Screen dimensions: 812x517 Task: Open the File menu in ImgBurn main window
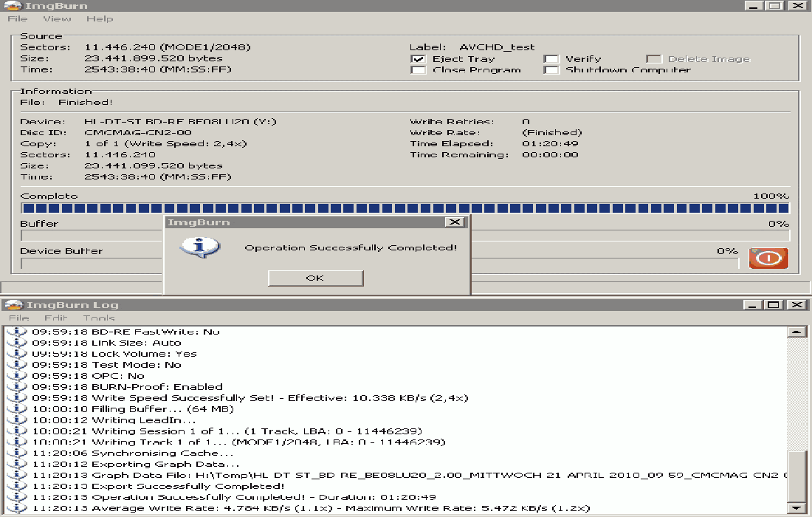click(17, 18)
